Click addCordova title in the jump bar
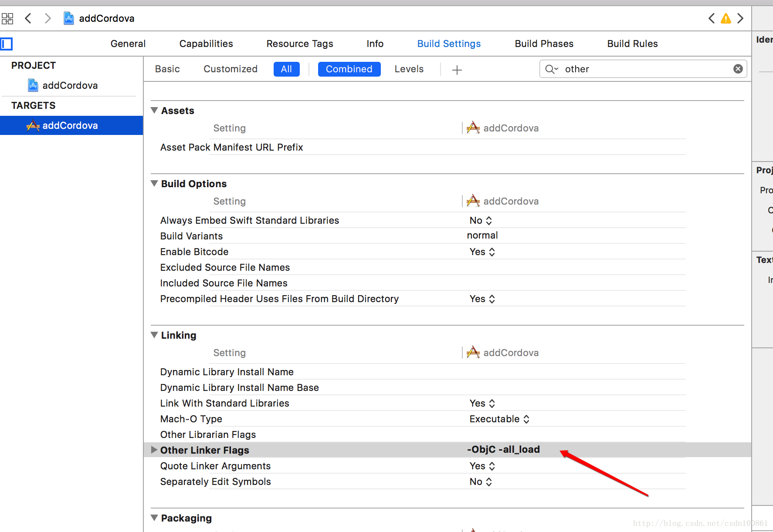 click(107, 18)
